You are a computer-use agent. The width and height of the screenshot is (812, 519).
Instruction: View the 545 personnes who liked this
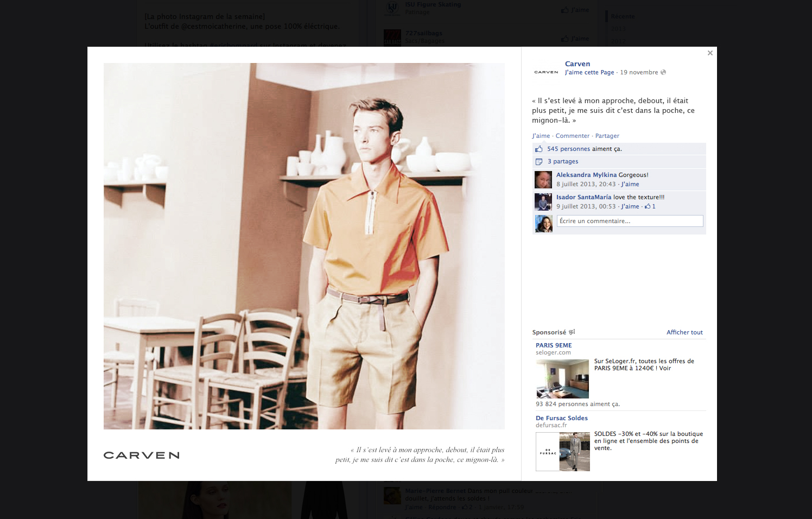(568, 149)
